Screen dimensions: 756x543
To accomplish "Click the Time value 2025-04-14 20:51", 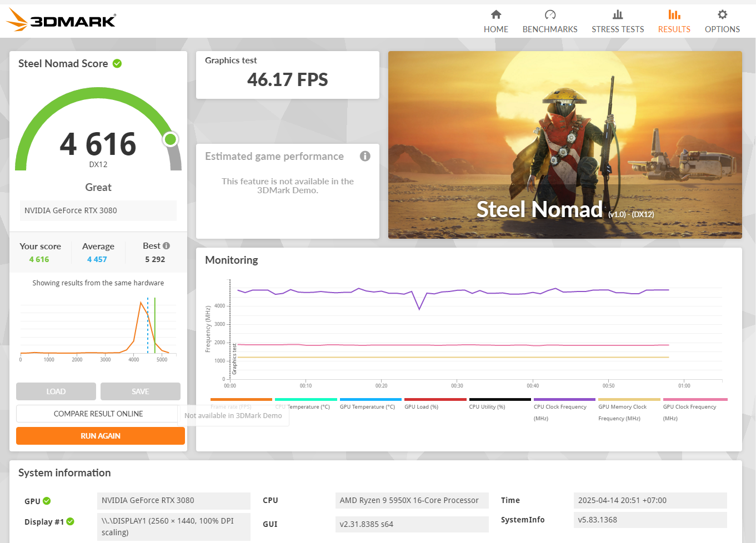I will pos(650,500).
